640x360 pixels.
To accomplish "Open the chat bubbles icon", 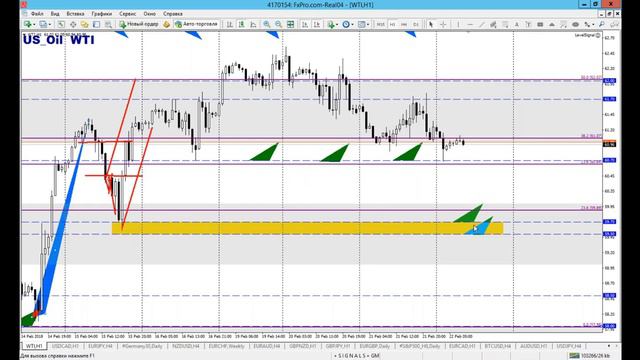I will point(613,24).
